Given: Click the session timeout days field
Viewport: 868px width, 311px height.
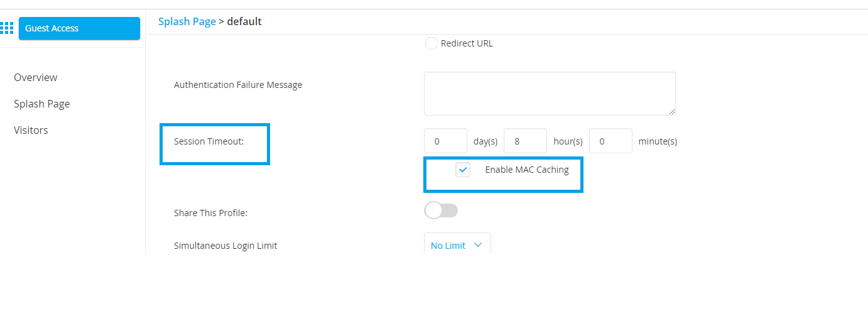Looking at the screenshot, I should pyautogui.click(x=446, y=141).
